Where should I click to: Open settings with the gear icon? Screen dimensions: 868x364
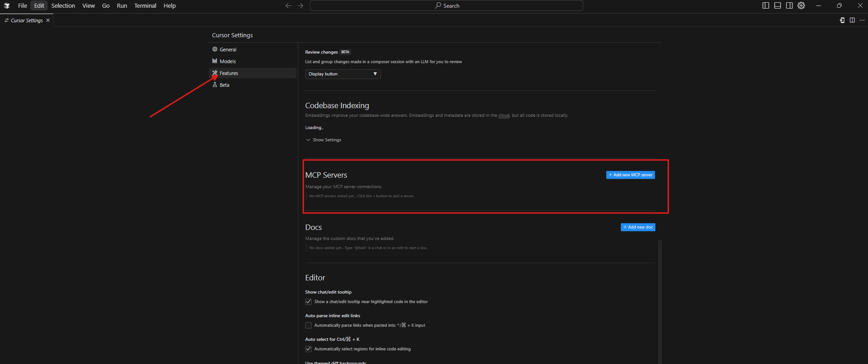tap(801, 5)
